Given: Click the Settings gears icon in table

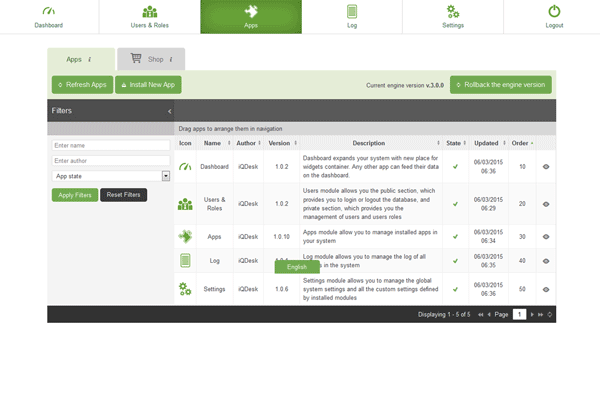Looking at the screenshot, I should tap(185, 289).
